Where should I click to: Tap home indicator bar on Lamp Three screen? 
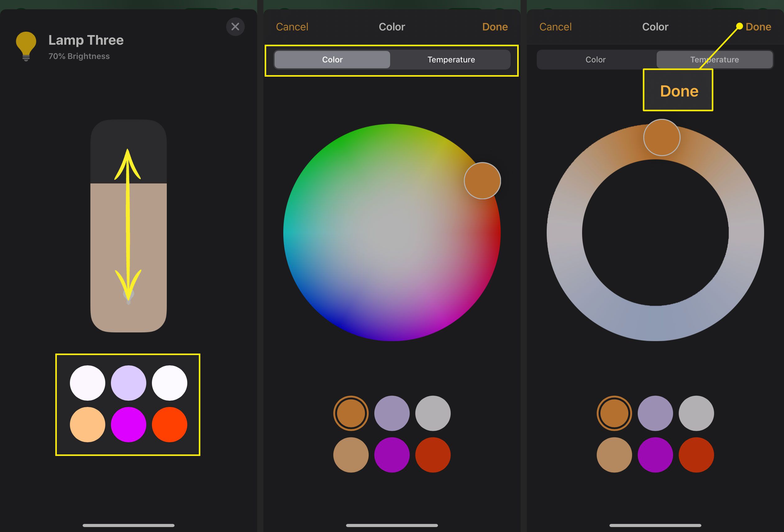[129, 525]
